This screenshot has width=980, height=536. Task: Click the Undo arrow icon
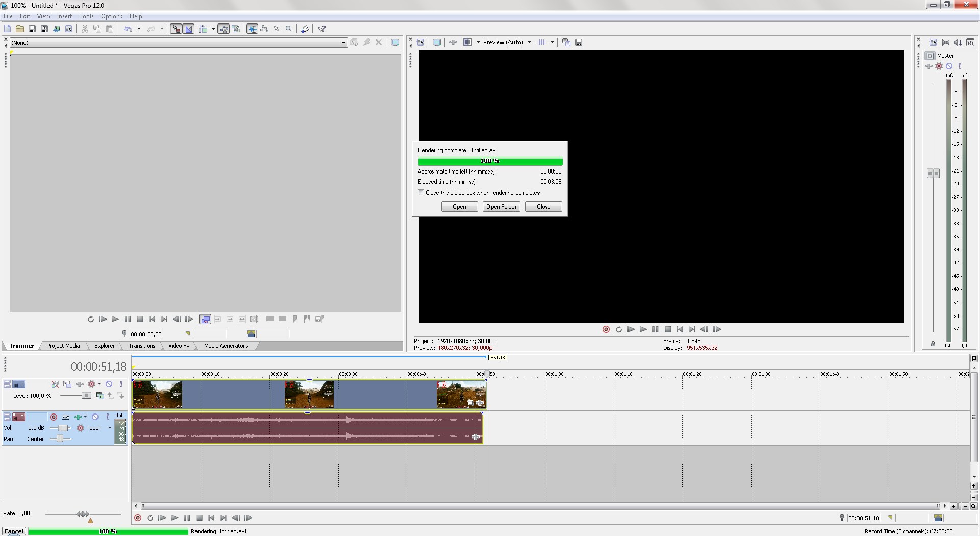pyautogui.click(x=128, y=29)
